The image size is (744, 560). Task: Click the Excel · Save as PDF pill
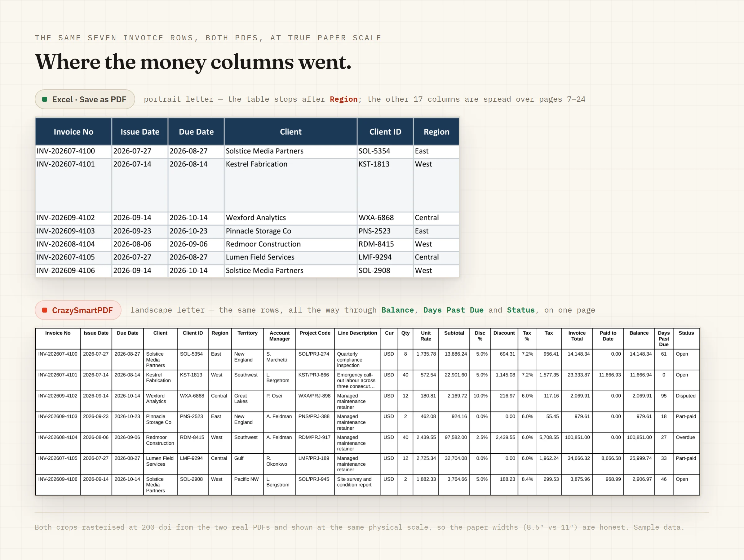85,99
